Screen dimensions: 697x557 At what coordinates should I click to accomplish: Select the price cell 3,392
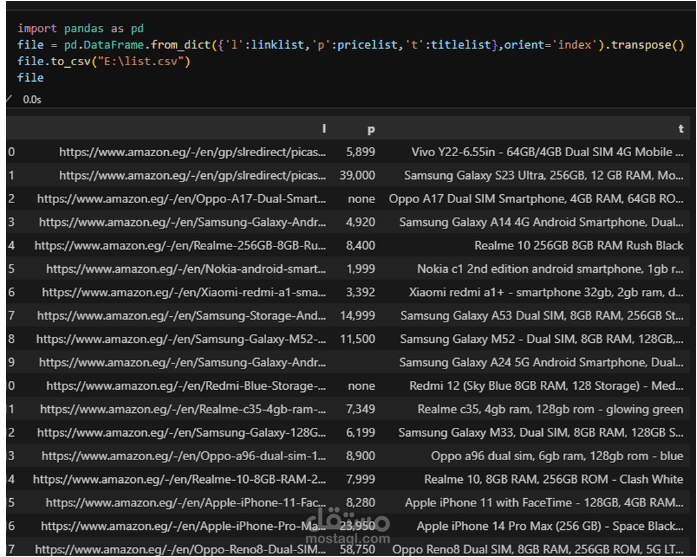[x=361, y=292]
